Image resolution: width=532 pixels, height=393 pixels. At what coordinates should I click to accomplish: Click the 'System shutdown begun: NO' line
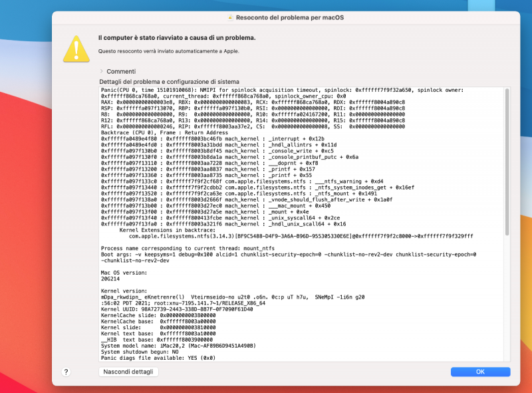pos(140,352)
